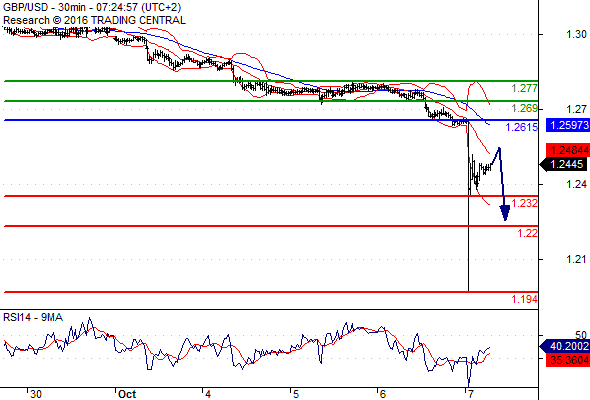The width and height of the screenshot is (590, 400).
Task: Click the red 1.232 support label
Action: [x=524, y=203]
